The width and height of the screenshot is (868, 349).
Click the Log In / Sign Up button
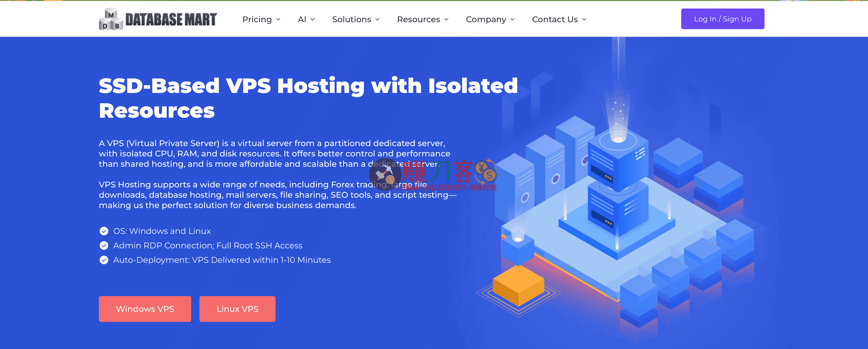(722, 19)
